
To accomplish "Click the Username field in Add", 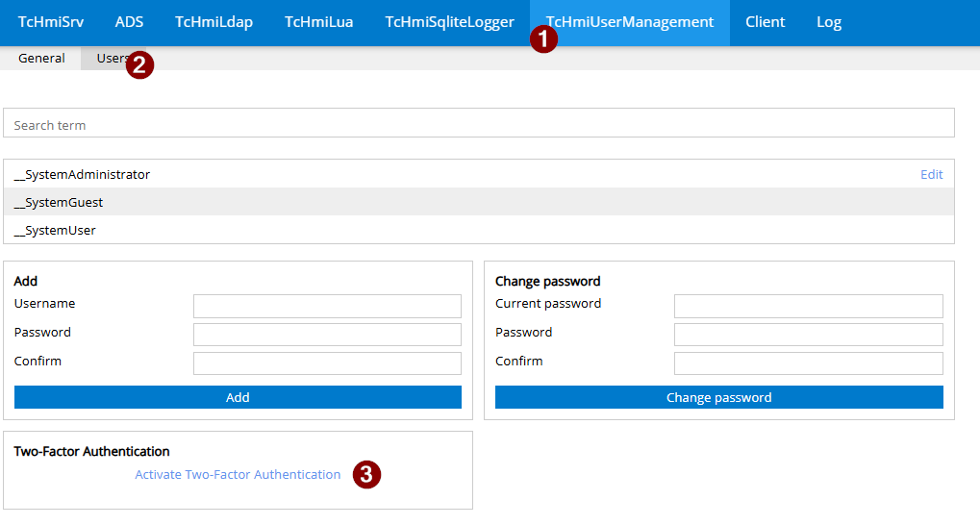I will pyautogui.click(x=328, y=306).
